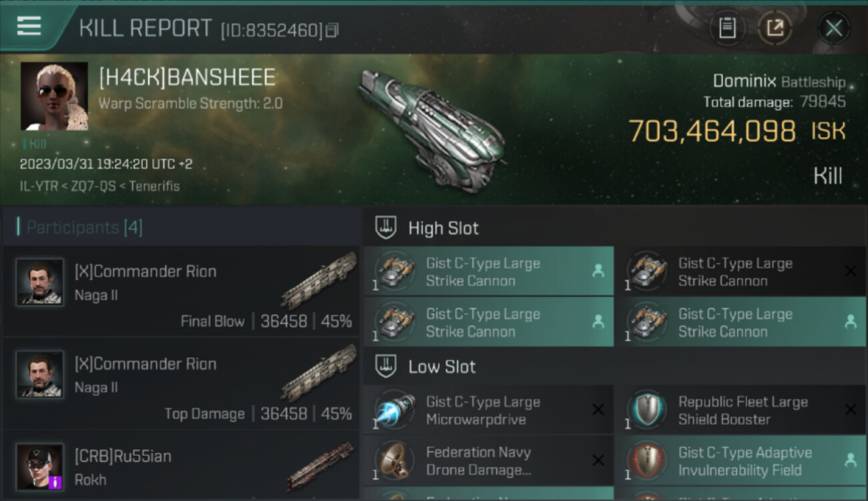Open the hamburger menu
Viewport: 868px width, 501px height.
[29, 27]
